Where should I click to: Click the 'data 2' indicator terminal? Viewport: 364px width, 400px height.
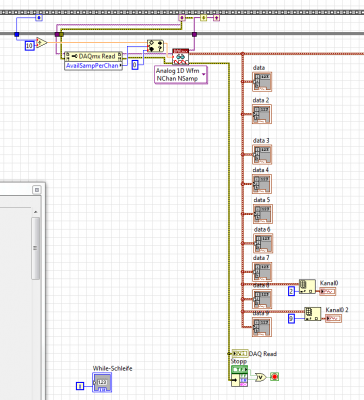(x=262, y=114)
